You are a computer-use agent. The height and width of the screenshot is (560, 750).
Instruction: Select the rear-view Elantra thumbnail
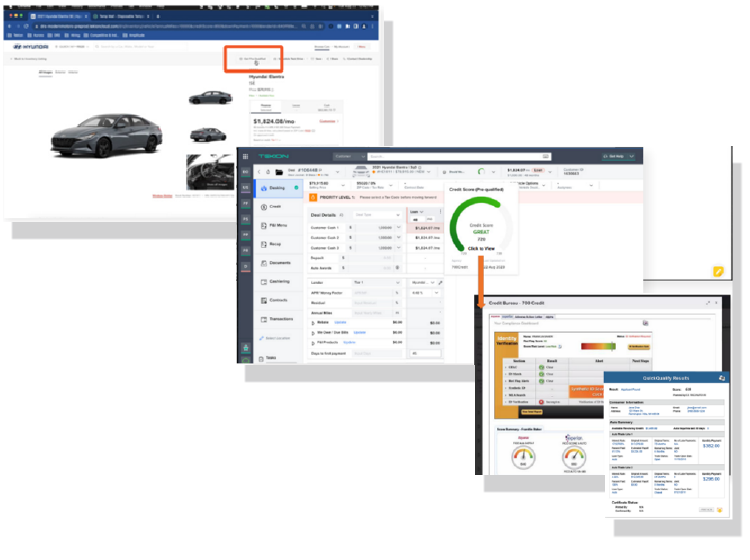[209, 134]
